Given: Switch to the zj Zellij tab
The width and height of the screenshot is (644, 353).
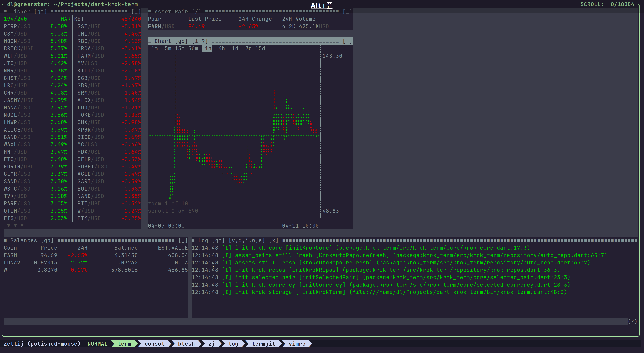Looking at the screenshot, I should pos(211,344).
